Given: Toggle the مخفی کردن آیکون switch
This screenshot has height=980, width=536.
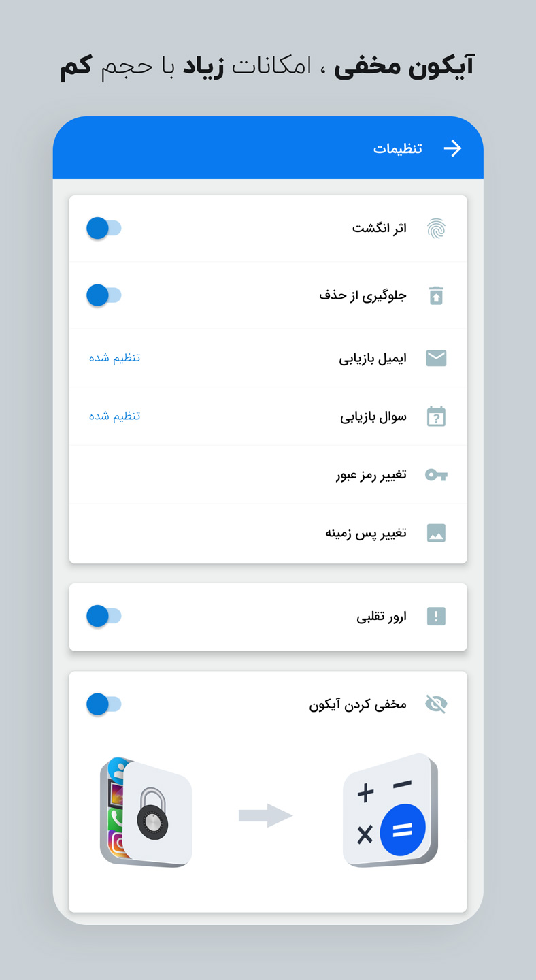Looking at the screenshot, I should click(103, 704).
